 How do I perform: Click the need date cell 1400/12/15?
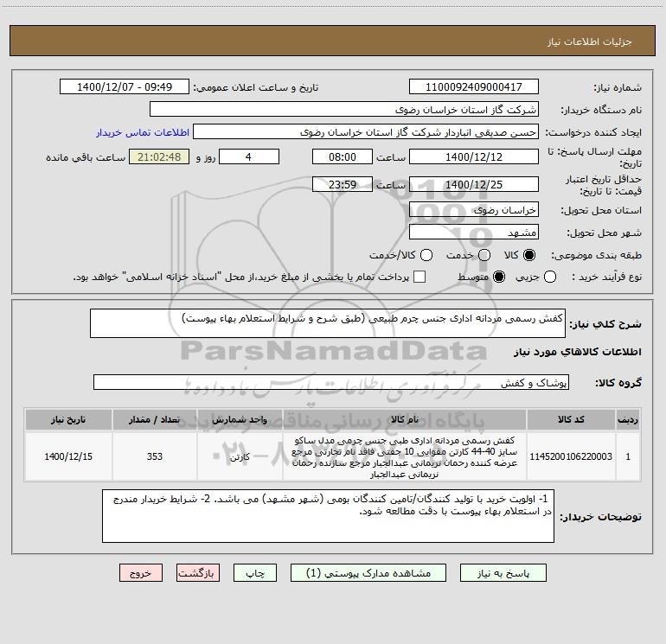point(68,456)
